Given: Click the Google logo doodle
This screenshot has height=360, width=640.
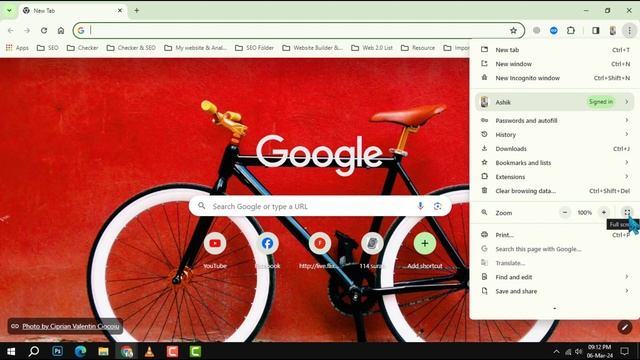Looking at the screenshot, I should click(319, 155).
